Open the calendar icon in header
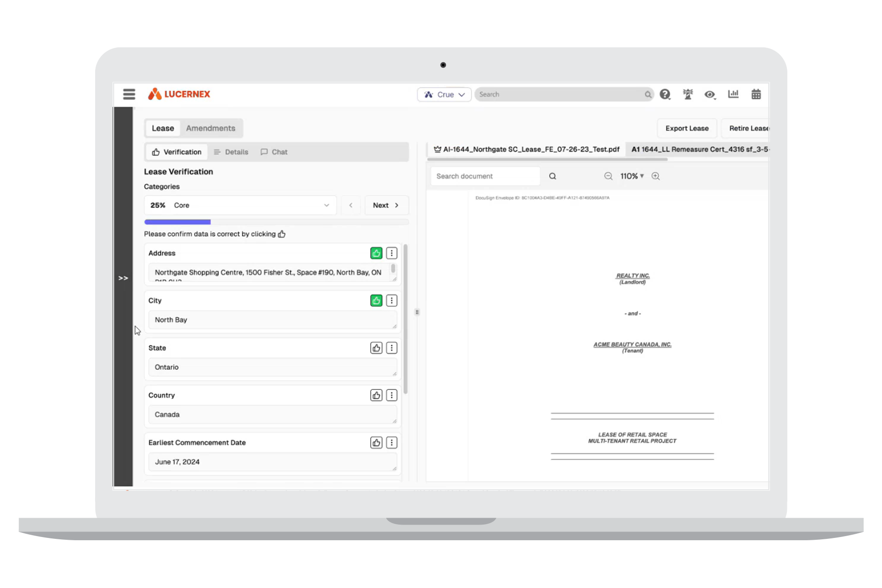This screenshot has width=882, height=588. 756,94
